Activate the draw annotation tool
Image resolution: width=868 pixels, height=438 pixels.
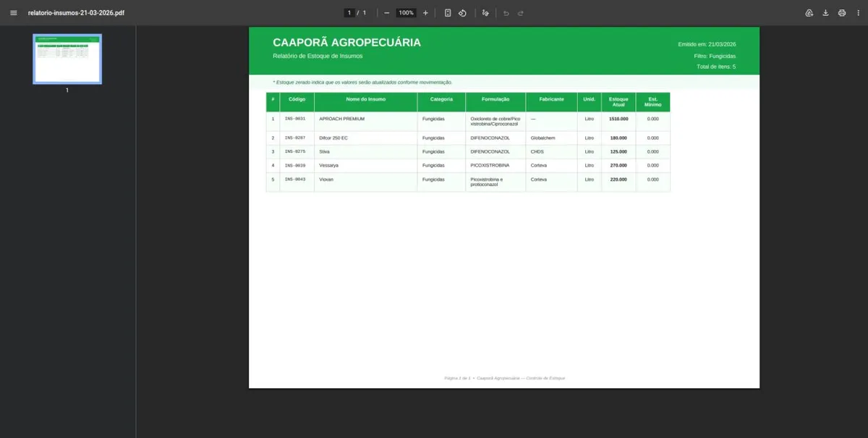485,13
